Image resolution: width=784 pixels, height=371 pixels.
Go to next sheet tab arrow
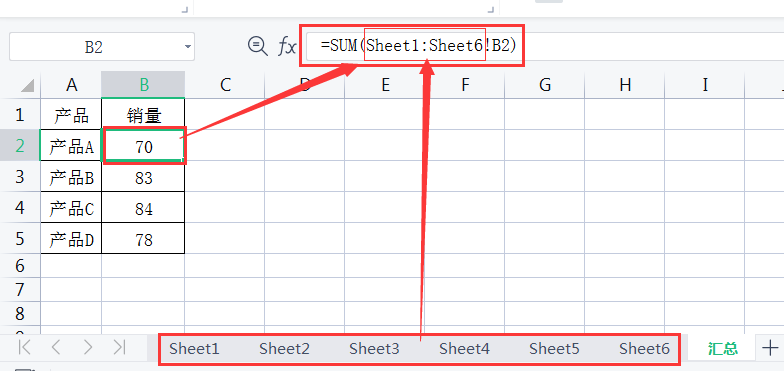coord(88,347)
